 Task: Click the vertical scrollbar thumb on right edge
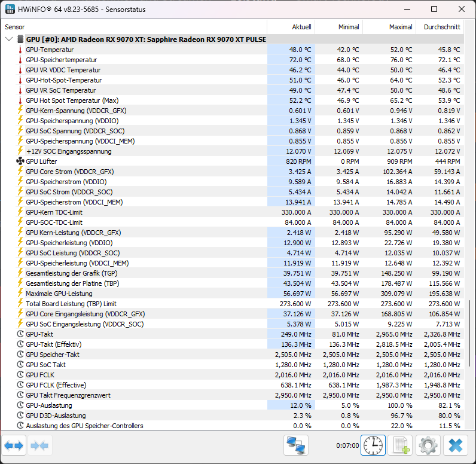coord(469,333)
